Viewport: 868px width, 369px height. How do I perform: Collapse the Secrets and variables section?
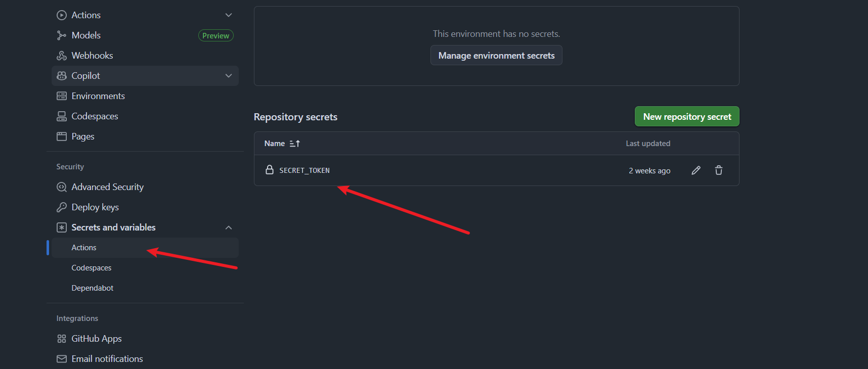[x=229, y=227]
